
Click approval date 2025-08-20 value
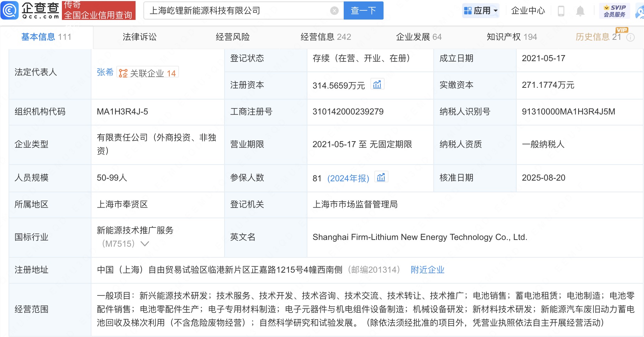point(544,178)
